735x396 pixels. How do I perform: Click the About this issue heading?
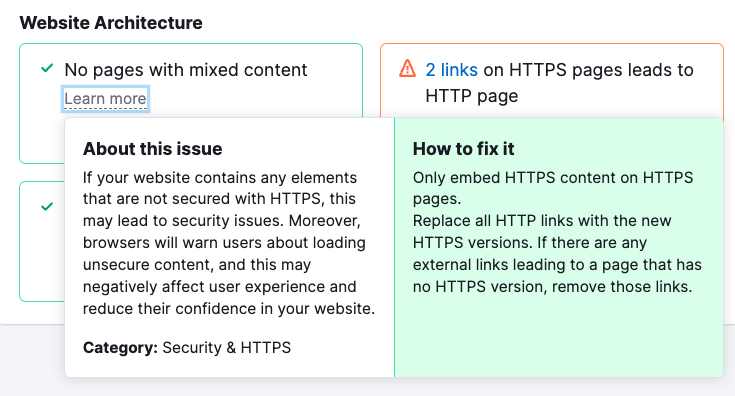click(153, 149)
